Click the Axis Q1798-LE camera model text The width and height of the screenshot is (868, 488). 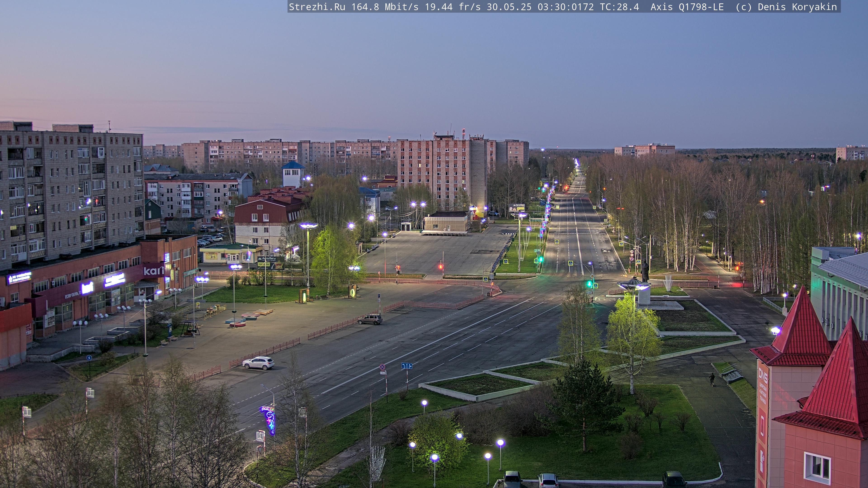[687, 7]
